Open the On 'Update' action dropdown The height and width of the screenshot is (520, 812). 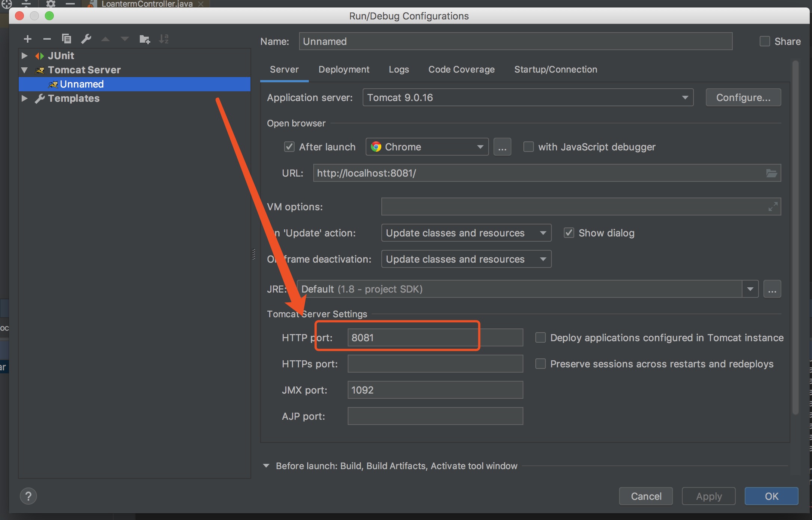tap(466, 233)
